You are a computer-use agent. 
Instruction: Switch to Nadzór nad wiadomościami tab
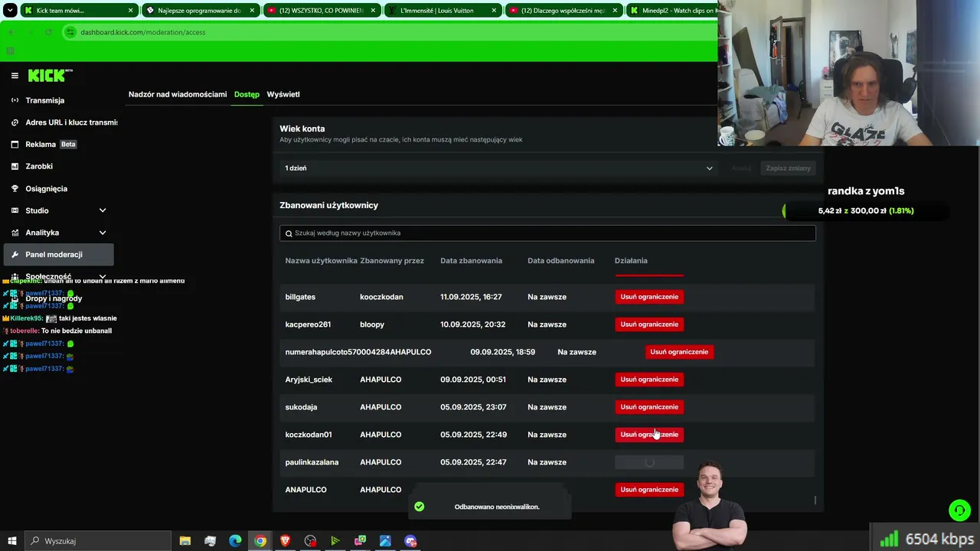point(178,94)
